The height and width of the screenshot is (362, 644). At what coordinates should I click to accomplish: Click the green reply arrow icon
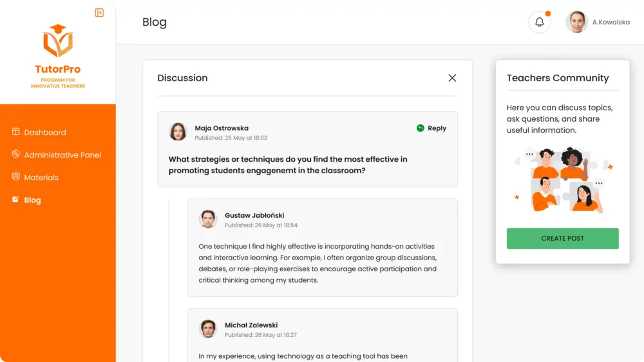click(420, 128)
